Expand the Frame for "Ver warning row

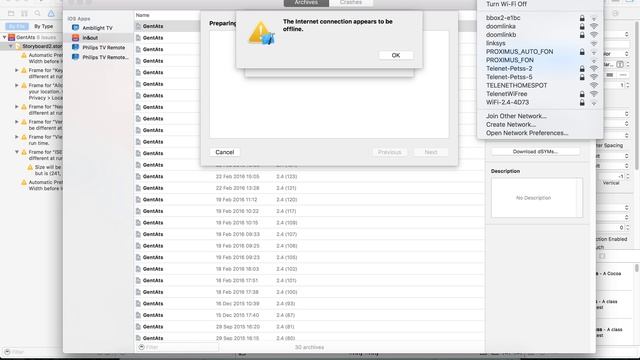pos(17,122)
